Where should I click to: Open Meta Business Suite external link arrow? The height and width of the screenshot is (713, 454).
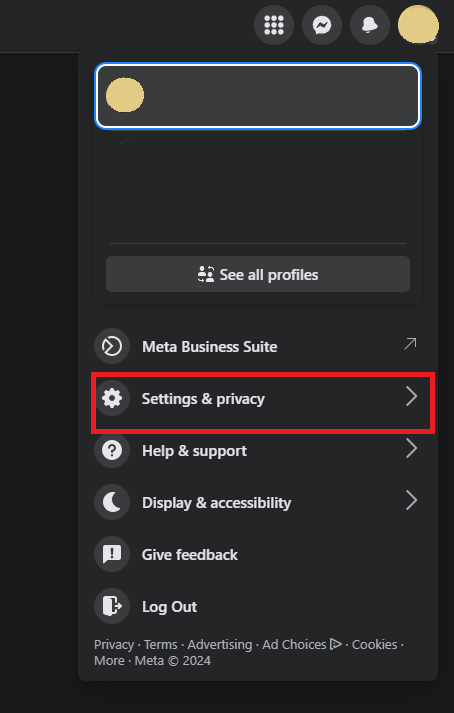click(x=410, y=344)
